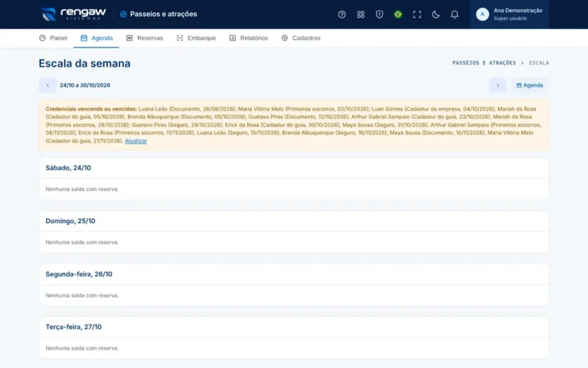
Task: Open the Cadastros tab
Action: [x=301, y=38]
